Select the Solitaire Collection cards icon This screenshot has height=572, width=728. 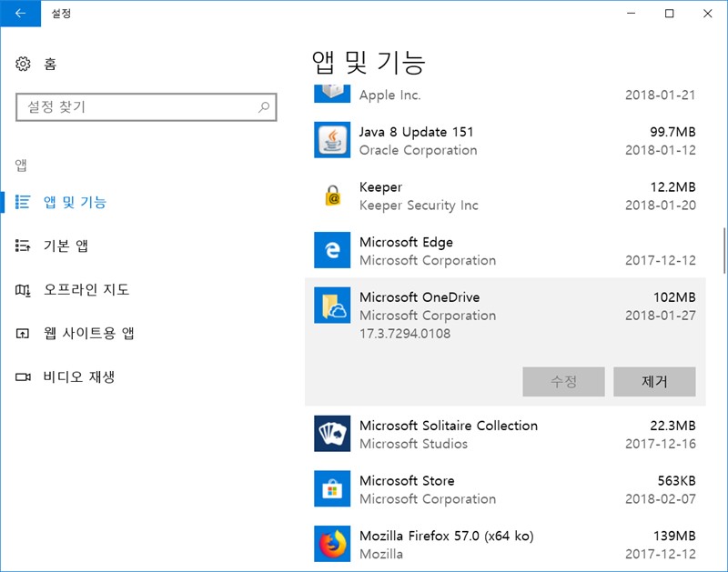(332, 434)
